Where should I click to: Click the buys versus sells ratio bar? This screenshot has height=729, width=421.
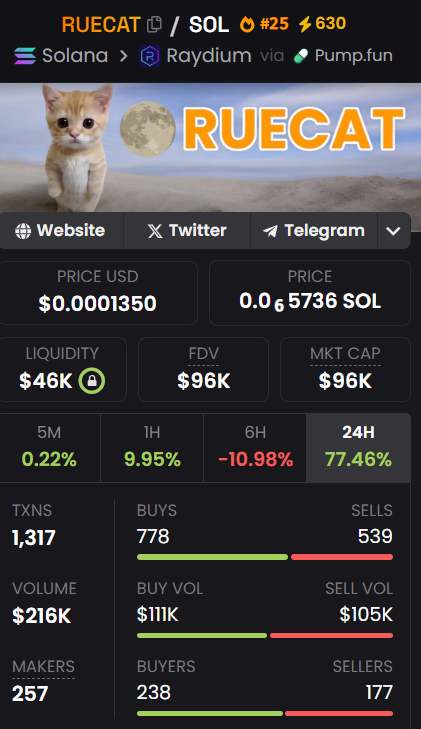[x=265, y=557]
